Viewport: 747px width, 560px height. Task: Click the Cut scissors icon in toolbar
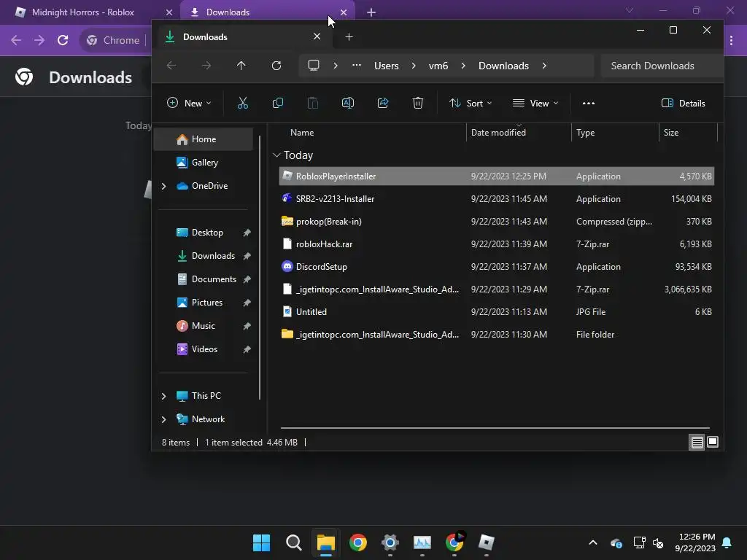point(242,103)
